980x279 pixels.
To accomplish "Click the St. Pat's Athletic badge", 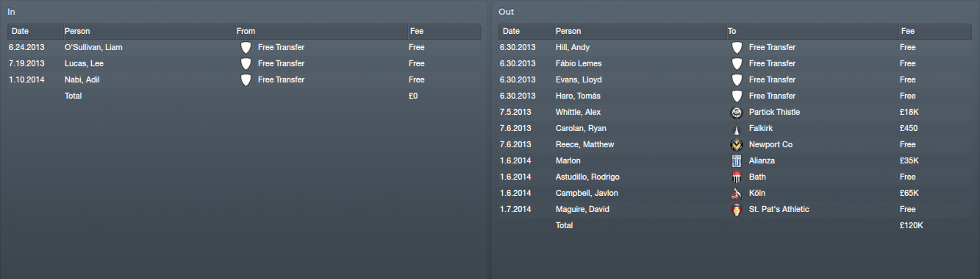I will [x=736, y=209].
